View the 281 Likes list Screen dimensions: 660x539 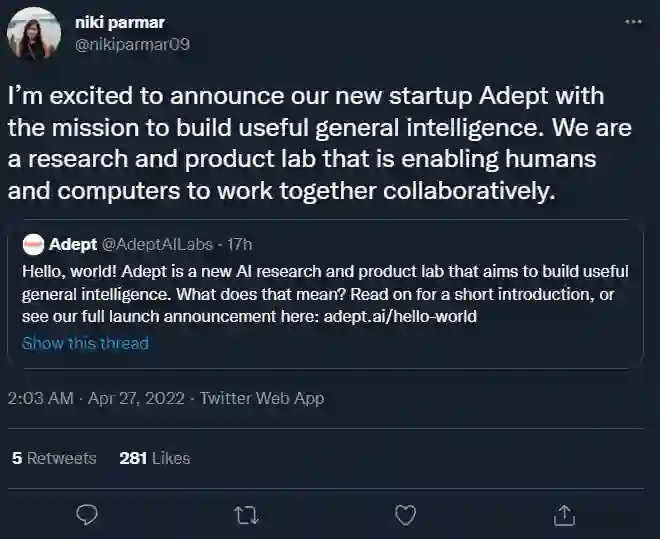[154, 458]
